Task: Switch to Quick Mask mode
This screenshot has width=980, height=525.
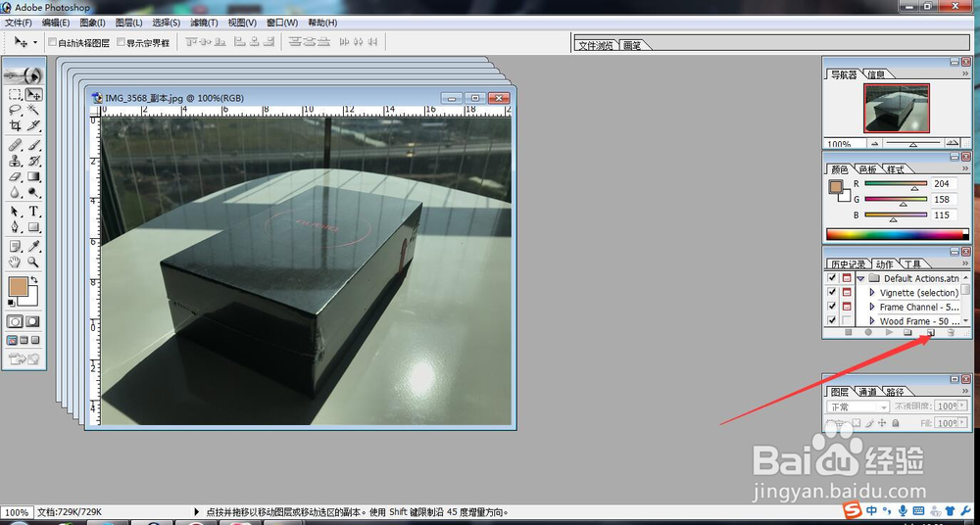Action: (x=32, y=321)
